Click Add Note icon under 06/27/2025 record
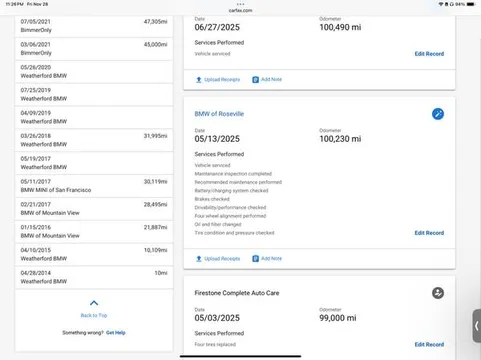 255,80
